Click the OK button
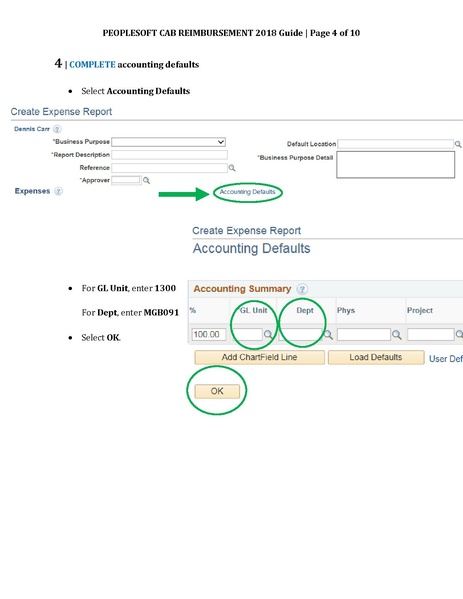This screenshot has height=599, width=463. tap(217, 391)
